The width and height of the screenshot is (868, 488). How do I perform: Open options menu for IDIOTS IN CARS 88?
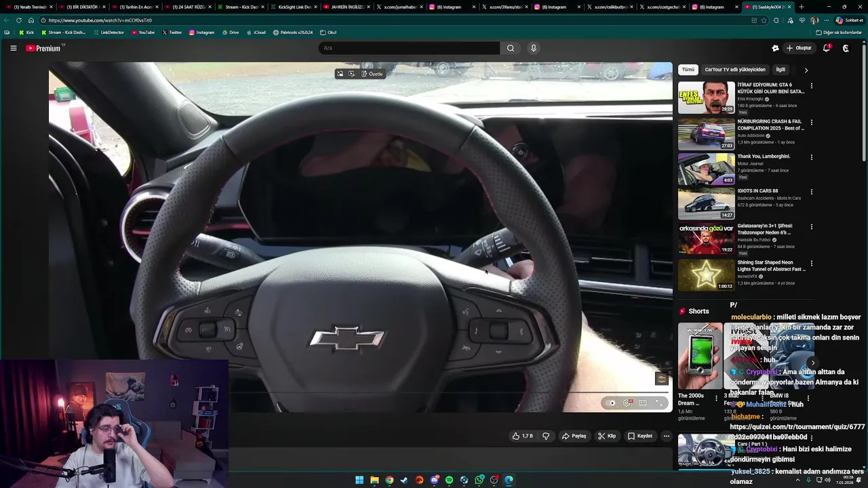tap(811, 192)
